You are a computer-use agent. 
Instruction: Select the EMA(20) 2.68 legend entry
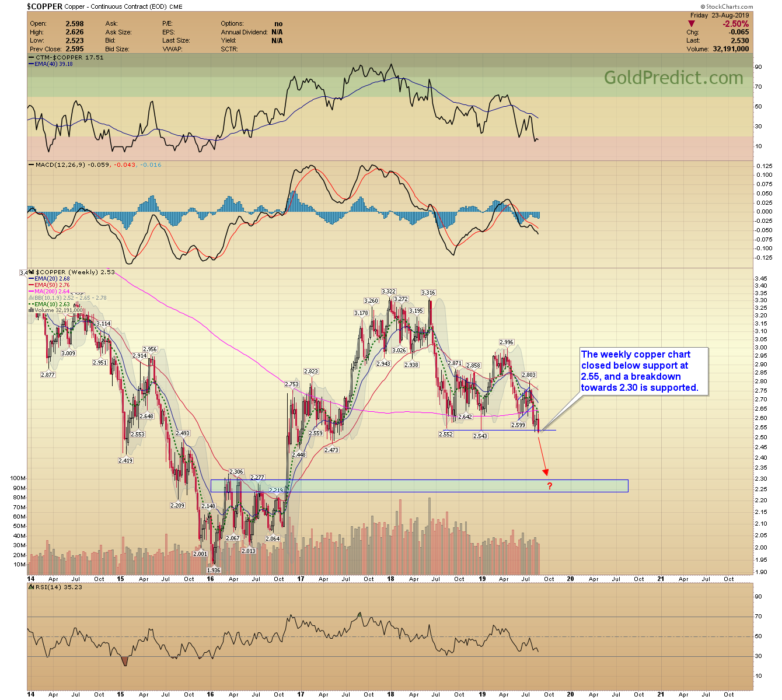click(x=51, y=279)
